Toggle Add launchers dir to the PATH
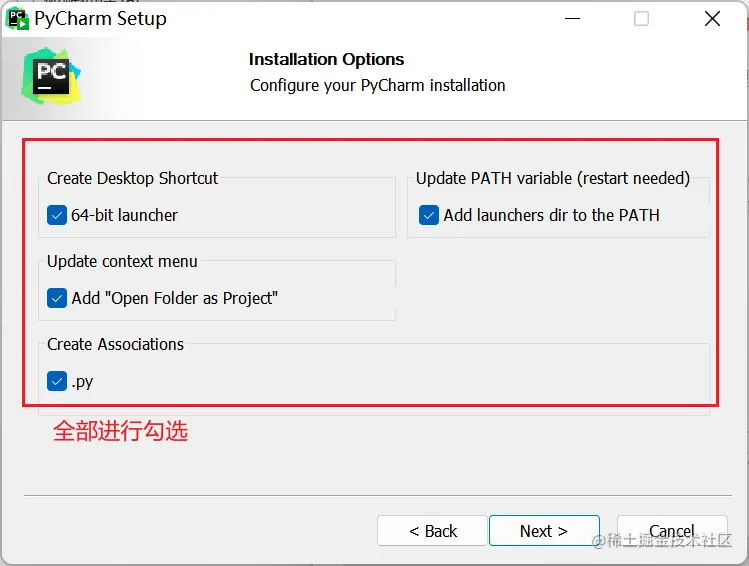The image size is (749, 566). 428,215
